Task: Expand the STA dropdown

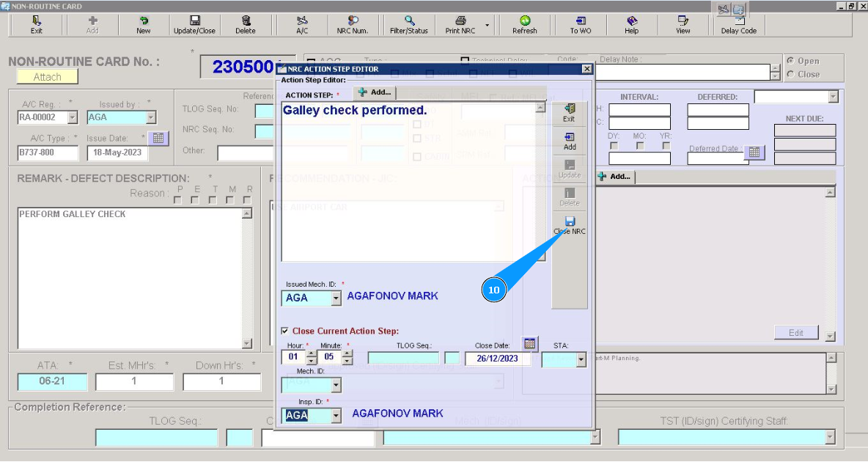Action: (x=581, y=360)
